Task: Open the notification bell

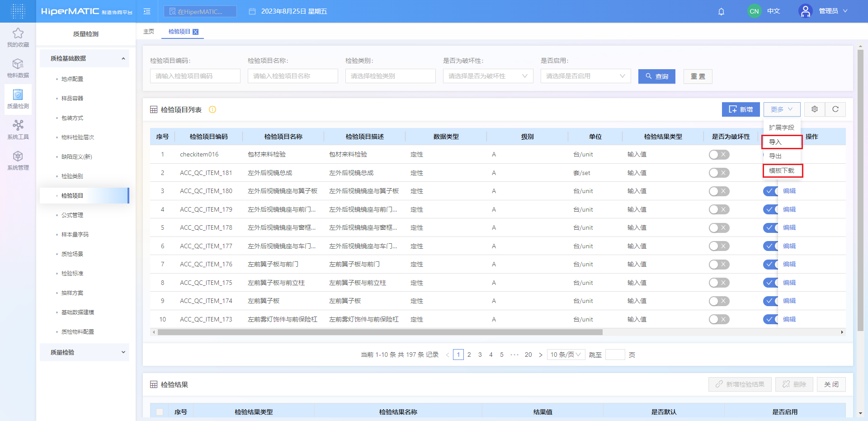Action: pyautogui.click(x=721, y=11)
